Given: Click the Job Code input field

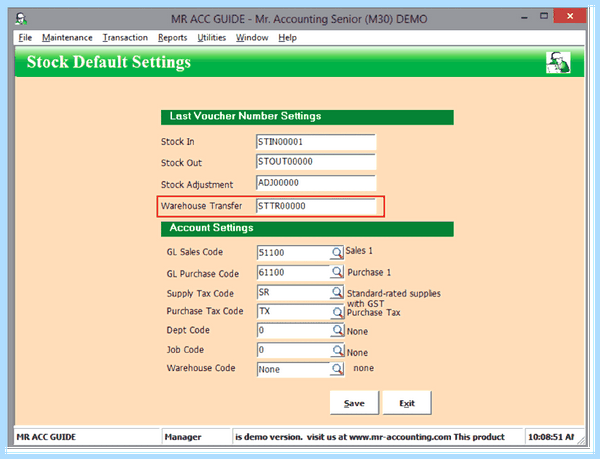Looking at the screenshot, I should point(294,350).
